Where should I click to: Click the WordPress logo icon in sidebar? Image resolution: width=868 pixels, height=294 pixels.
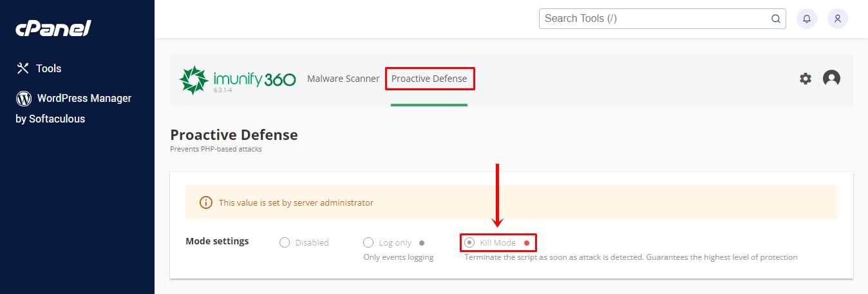tap(24, 99)
